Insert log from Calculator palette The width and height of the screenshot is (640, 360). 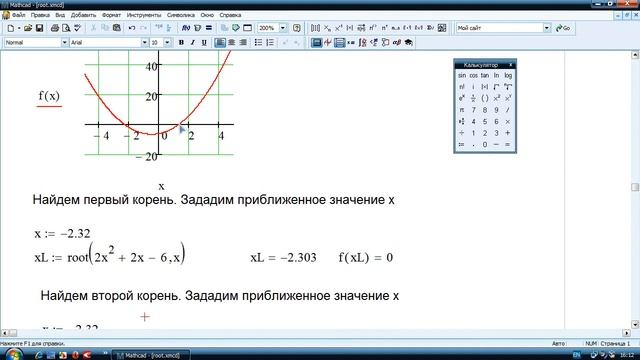pyautogui.click(x=508, y=76)
